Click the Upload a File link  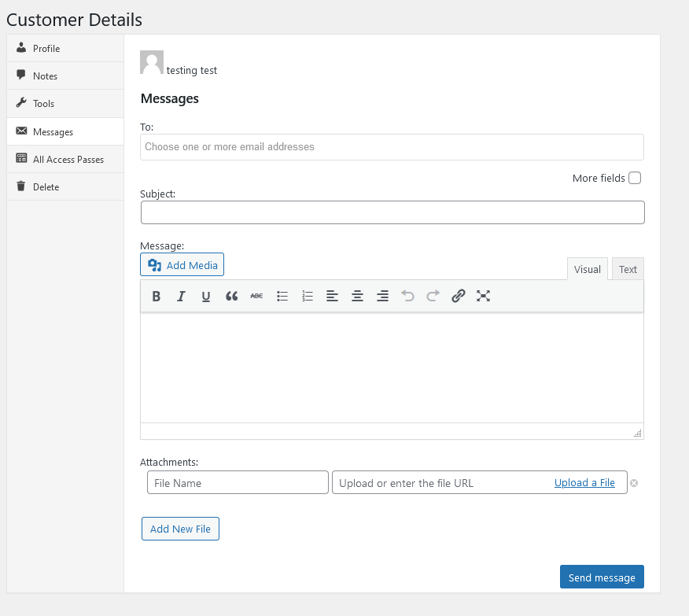tap(584, 483)
